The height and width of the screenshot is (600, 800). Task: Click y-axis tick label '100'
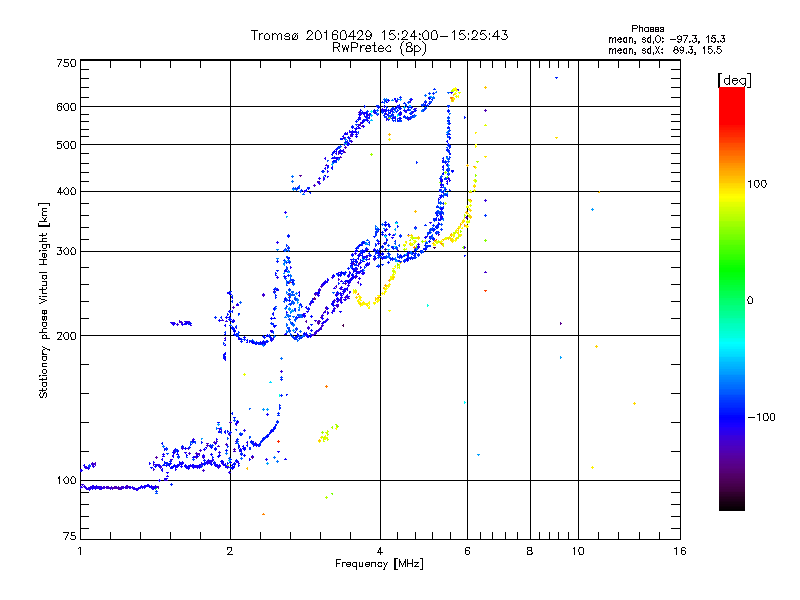(x=66, y=480)
